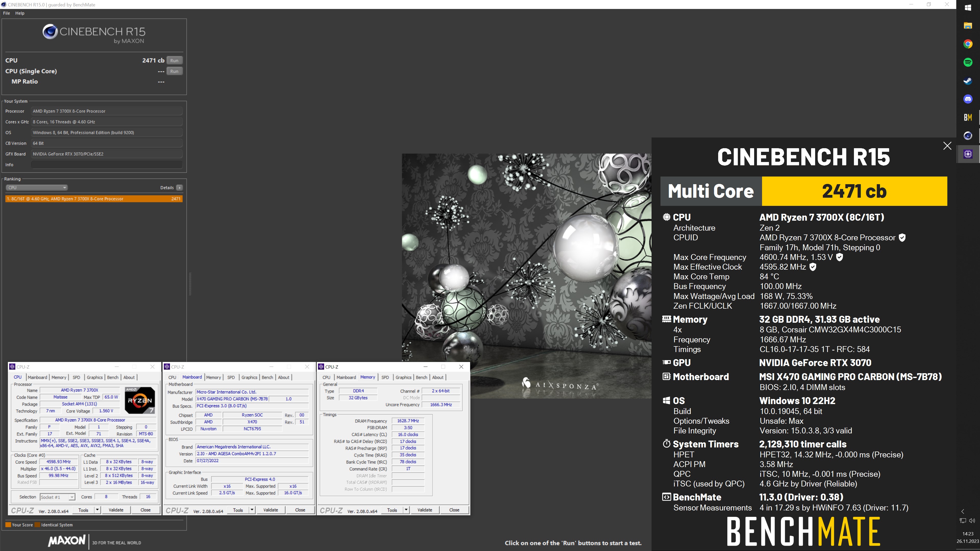Click GFX Board NVIDIA GeForce RTX 3070 field
Viewport: 980px width, 551px height.
[106, 154]
